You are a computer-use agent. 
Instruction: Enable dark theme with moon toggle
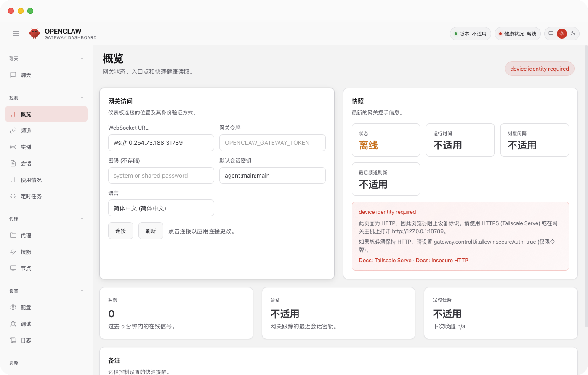pyautogui.click(x=572, y=34)
